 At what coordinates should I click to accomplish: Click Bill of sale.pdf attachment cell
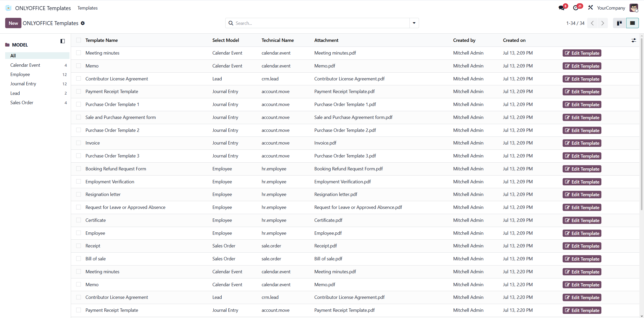tap(328, 259)
